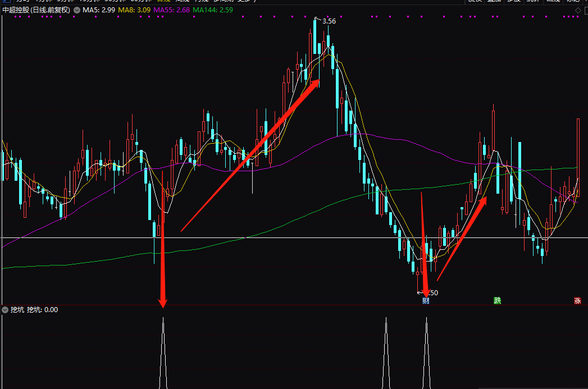Select the MA5: 2.99 indicator label

click(99, 10)
